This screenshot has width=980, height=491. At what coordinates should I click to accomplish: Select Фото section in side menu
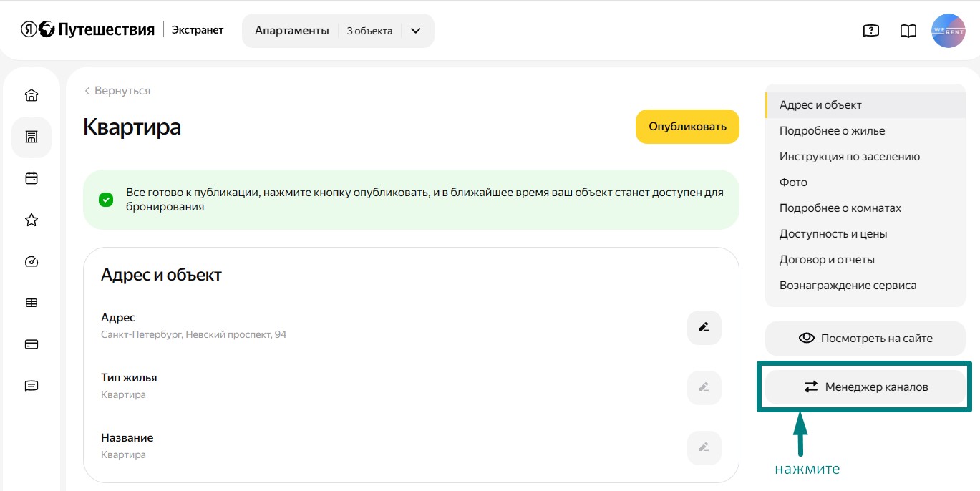point(793,183)
